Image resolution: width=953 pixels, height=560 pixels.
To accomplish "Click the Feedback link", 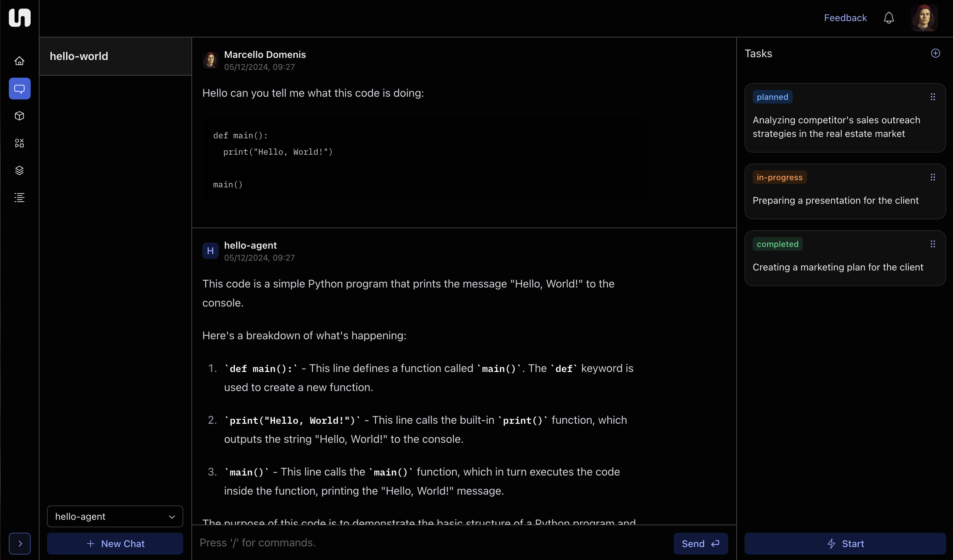I will pos(845,18).
